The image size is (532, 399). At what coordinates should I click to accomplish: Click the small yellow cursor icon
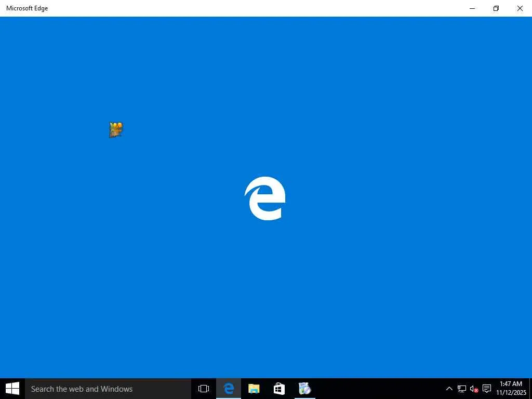(x=116, y=130)
